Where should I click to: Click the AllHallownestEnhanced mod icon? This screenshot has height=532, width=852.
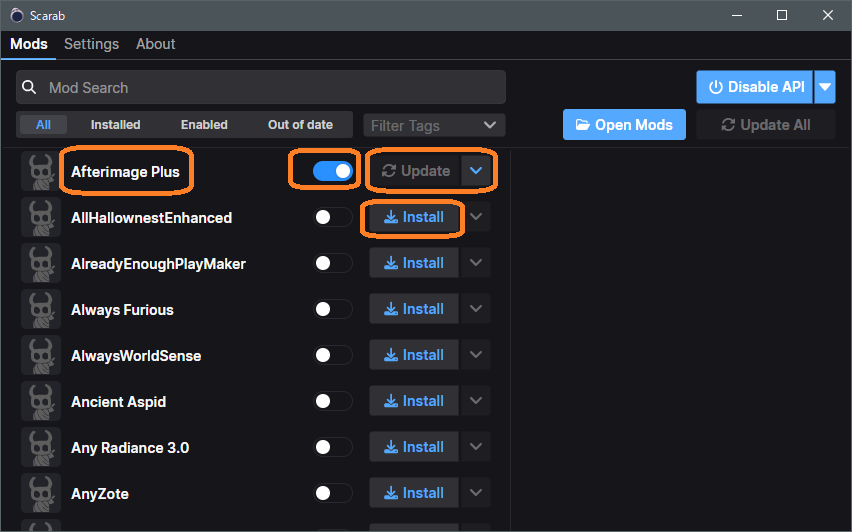(41, 217)
